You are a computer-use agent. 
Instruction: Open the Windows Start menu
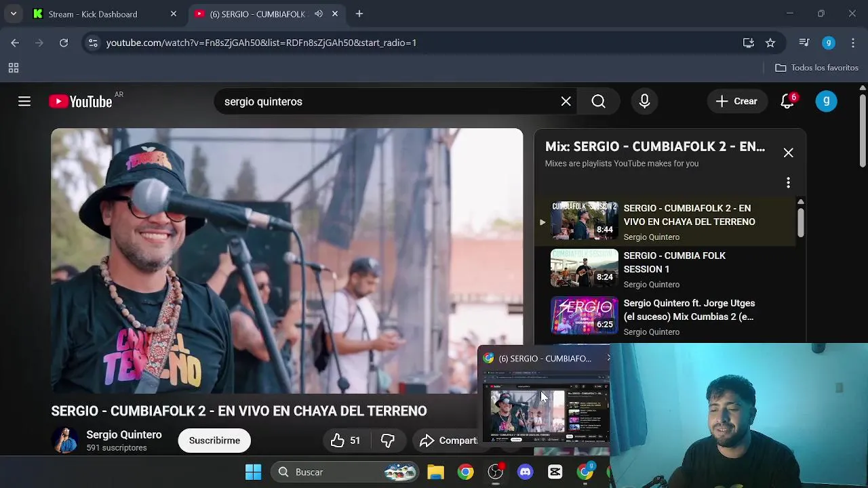[253, 472]
